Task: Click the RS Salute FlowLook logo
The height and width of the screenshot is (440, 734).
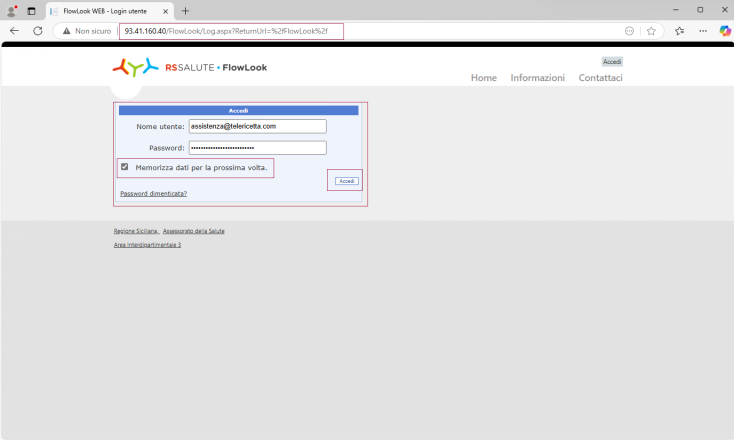Action: tap(190, 67)
